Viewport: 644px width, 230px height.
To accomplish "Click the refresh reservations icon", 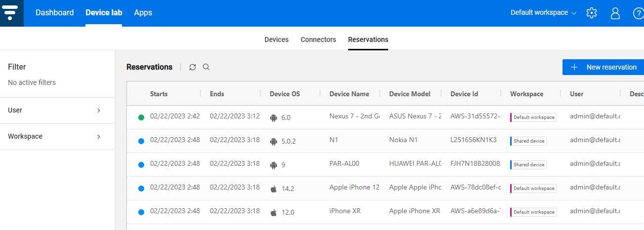I will [x=193, y=67].
